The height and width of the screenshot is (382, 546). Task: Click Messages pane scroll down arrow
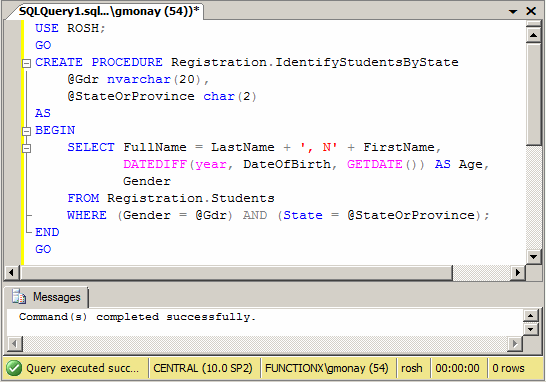530,329
